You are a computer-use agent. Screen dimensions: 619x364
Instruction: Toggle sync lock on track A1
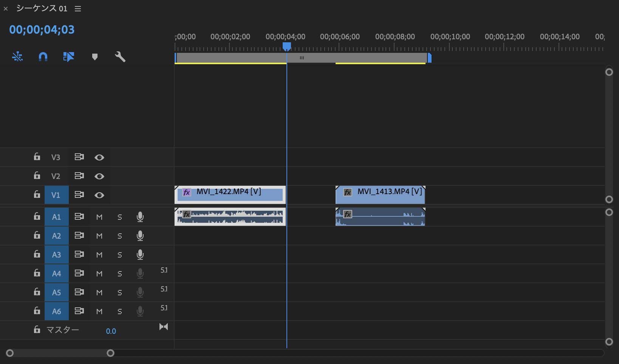79,216
